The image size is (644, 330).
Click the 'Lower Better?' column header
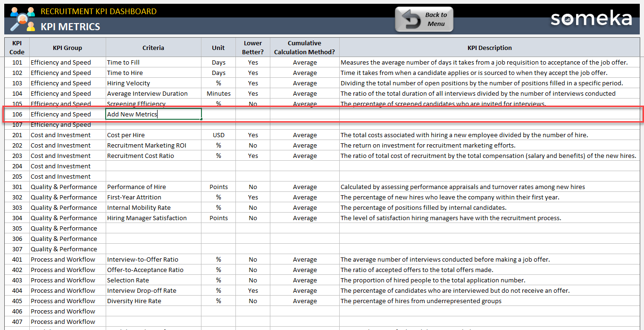coord(253,48)
